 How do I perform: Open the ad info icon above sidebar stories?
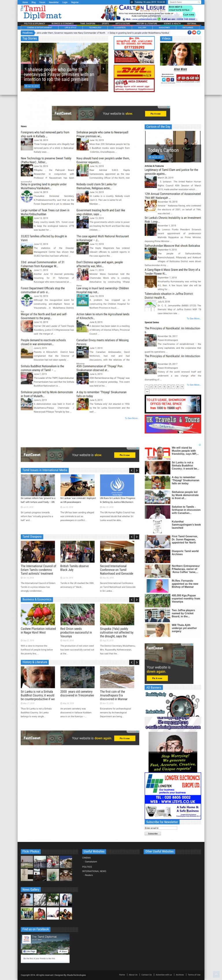click(x=199, y=445)
